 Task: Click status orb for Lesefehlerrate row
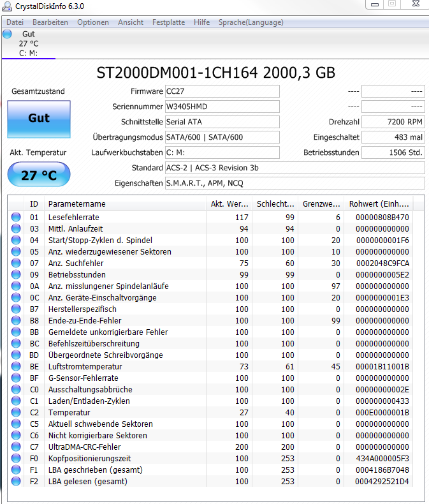[x=16, y=217]
